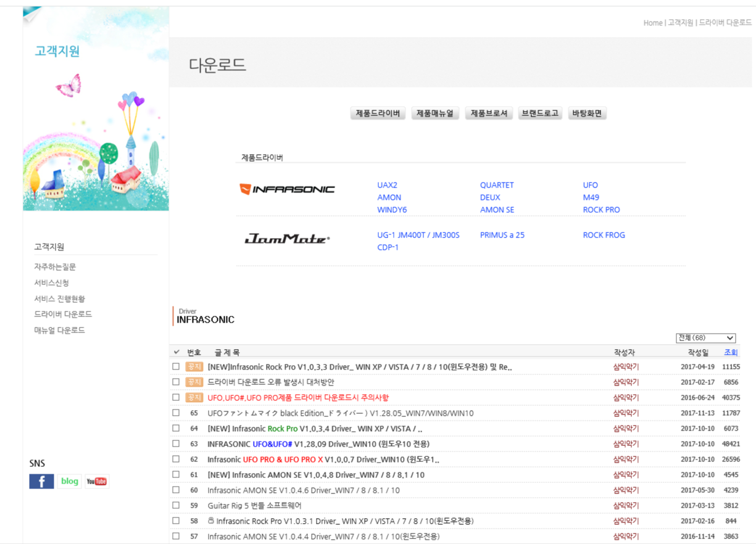
Task: Switch to the 바탕화면 tab button
Action: point(587,113)
